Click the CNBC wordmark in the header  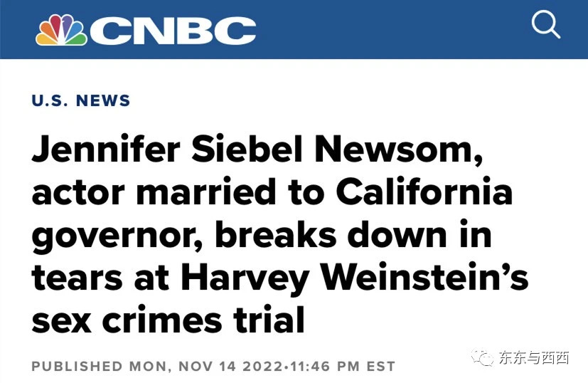173,31
